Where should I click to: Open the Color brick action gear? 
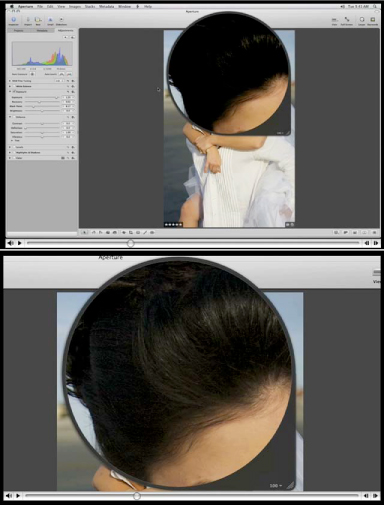[x=73, y=158]
